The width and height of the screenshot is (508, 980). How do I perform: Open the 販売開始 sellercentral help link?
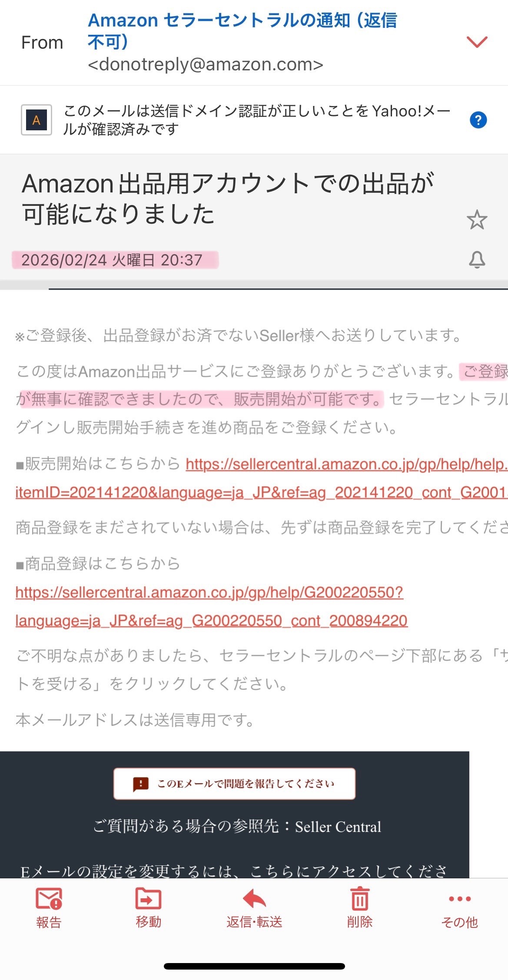tap(262, 478)
